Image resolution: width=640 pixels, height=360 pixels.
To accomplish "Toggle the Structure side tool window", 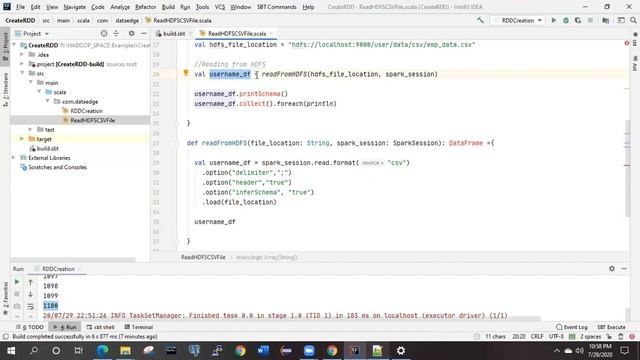I will [5, 90].
